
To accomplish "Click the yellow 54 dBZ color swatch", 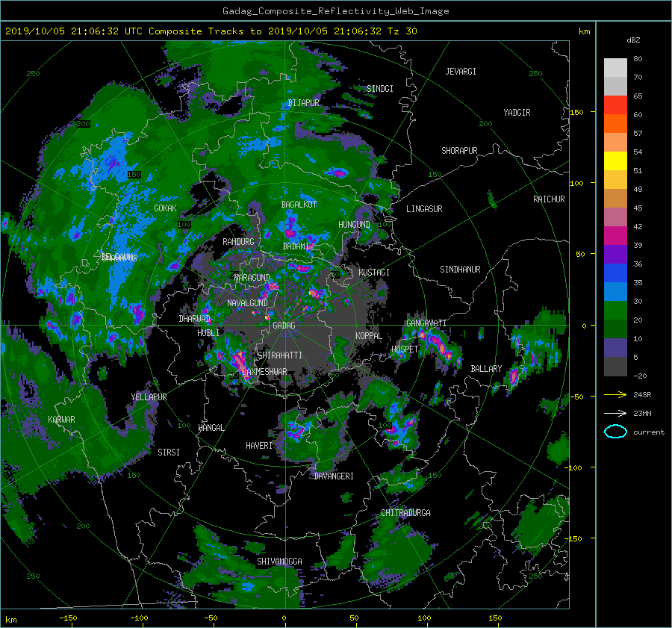I will click(x=615, y=161).
